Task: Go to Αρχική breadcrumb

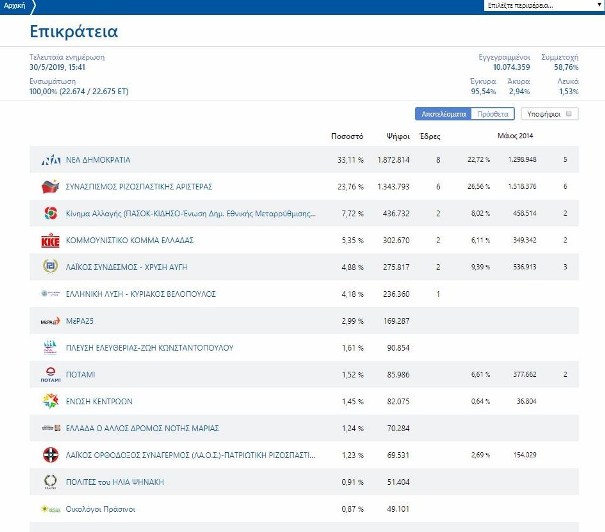Action: pos(14,5)
